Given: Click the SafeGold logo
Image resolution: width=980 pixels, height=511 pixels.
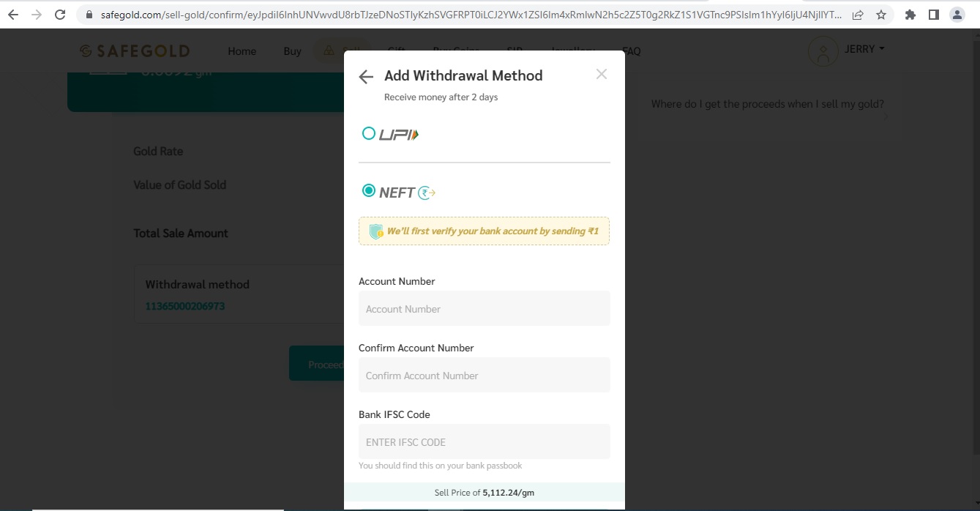Looking at the screenshot, I should point(135,51).
